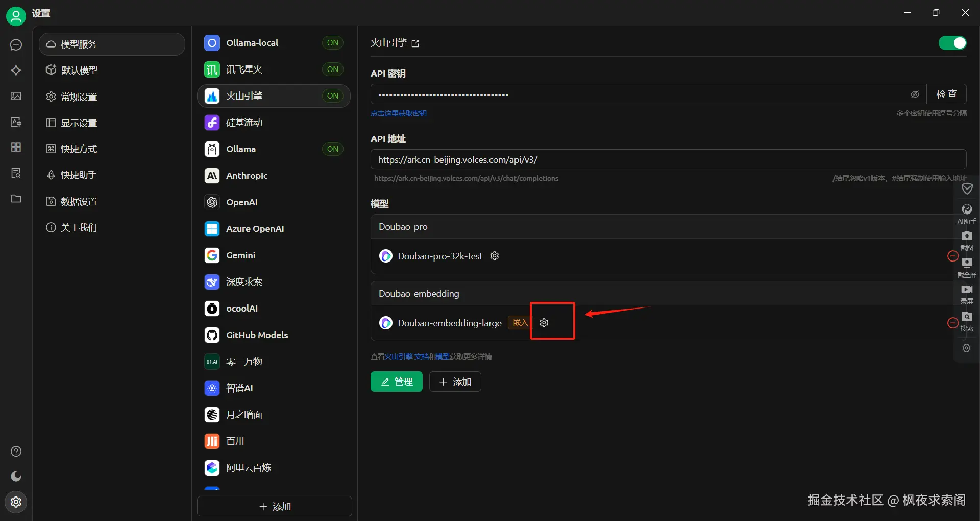Select the ocoolAI provider
Image resolution: width=980 pixels, height=521 pixels.
point(274,309)
